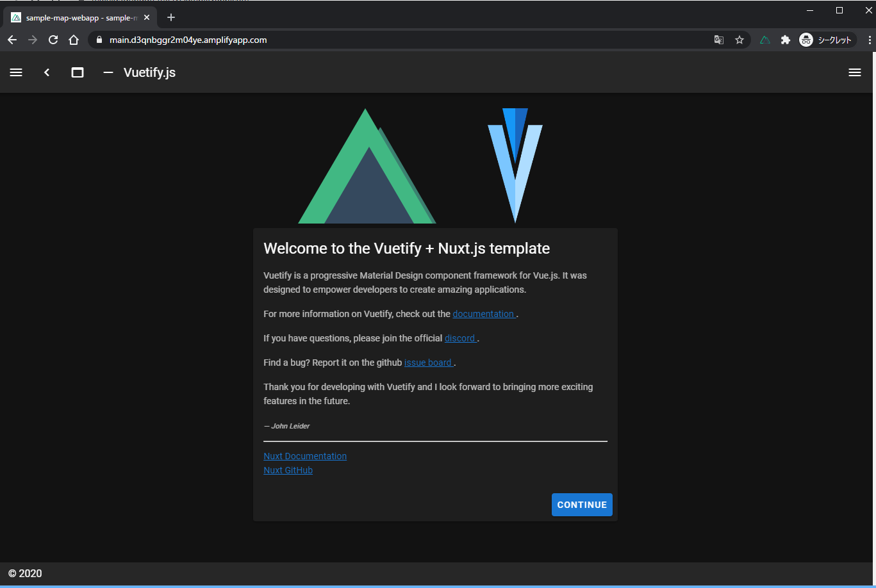876x588 pixels.
Task: Click the John Leider signature text
Action: [x=286, y=426]
